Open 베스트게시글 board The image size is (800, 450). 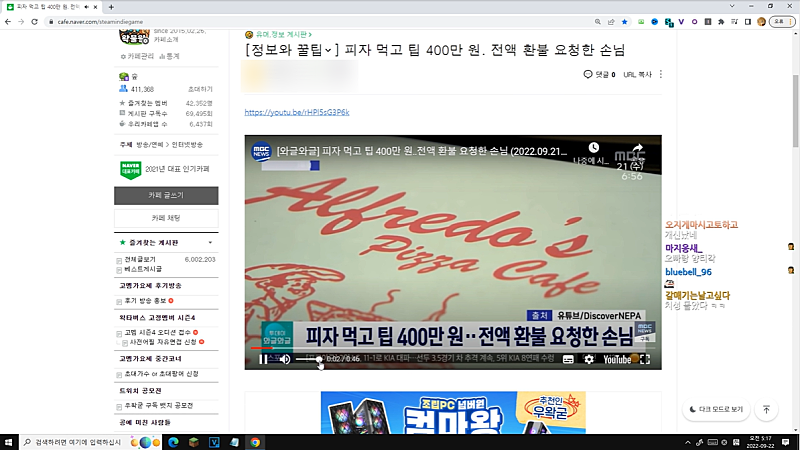(143, 269)
